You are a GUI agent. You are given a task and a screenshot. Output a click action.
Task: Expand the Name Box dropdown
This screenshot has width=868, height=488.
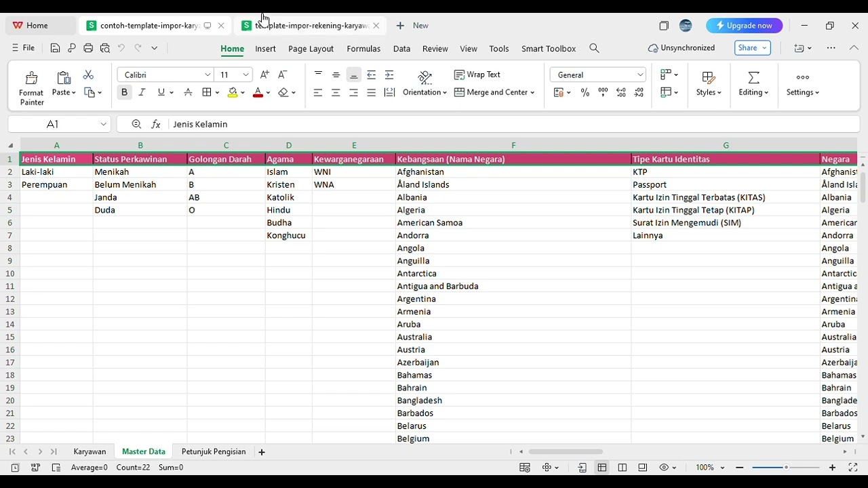(x=103, y=124)
